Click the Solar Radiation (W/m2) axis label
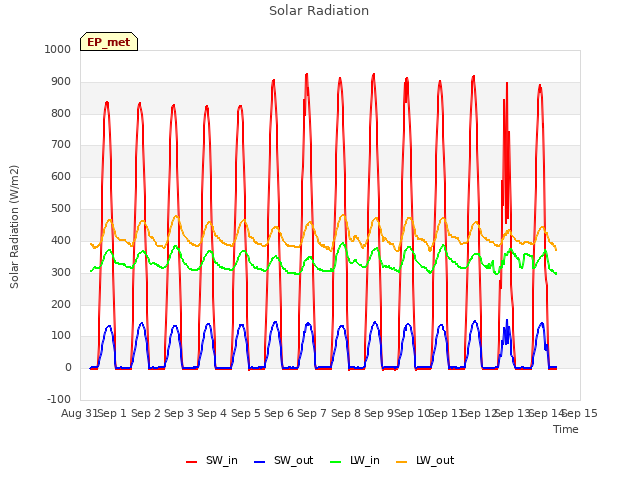 coord(14,227)
